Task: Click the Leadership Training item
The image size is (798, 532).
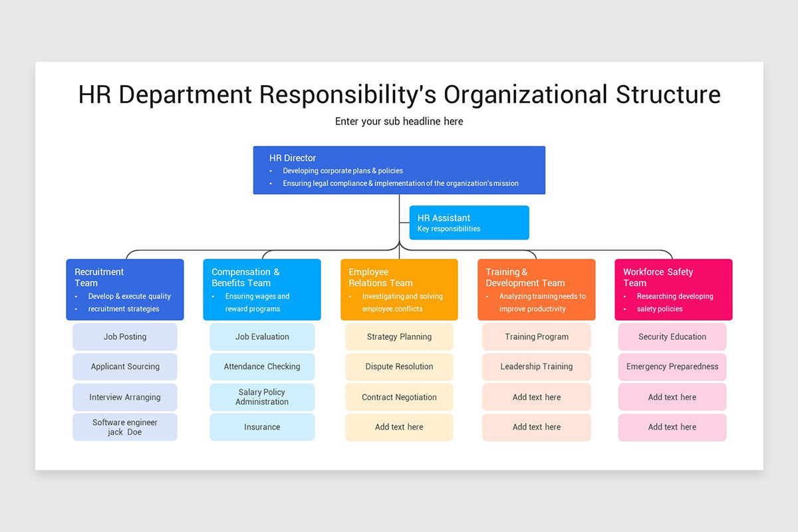Action: click(536, 366)
